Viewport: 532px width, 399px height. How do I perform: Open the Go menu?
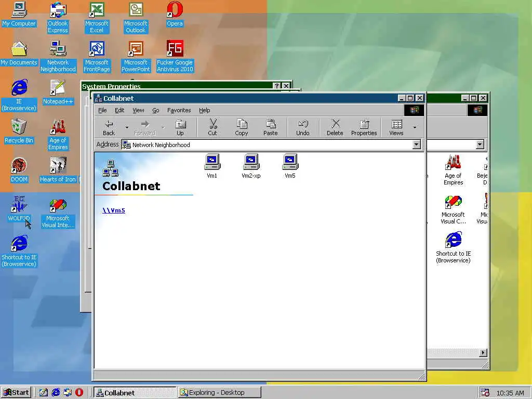point(156,110)
